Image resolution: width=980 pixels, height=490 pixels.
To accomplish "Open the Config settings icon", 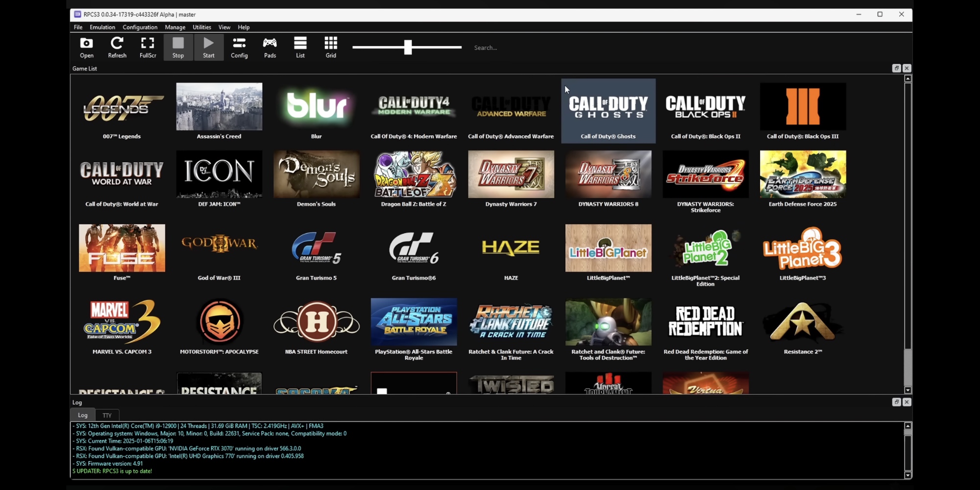I will (x=239, y=48).
